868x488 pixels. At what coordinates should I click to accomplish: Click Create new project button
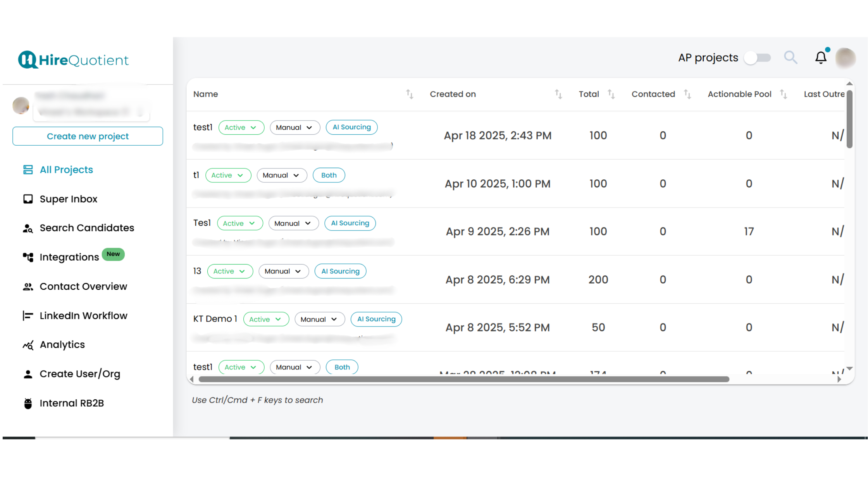click(88, 136)
